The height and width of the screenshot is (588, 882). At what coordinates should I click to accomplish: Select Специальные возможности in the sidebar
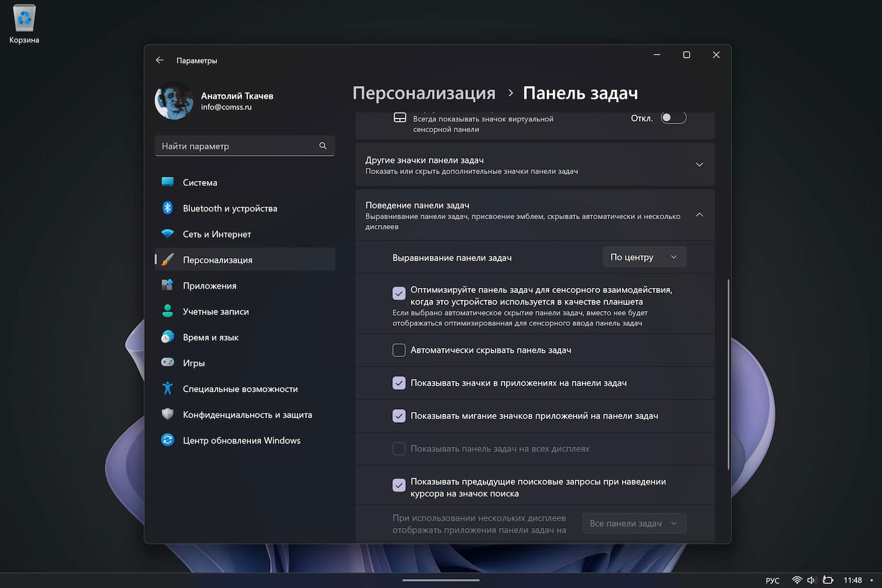(x=245, y=389)
